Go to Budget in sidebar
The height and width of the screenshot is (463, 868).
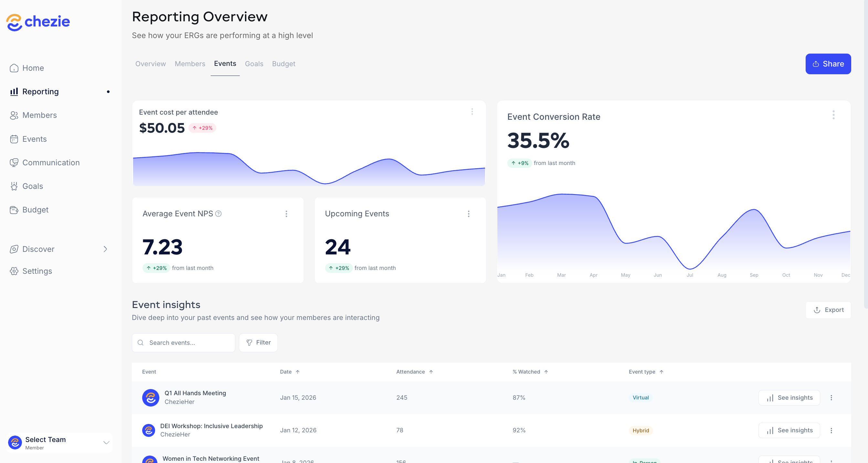click(35, 210)
